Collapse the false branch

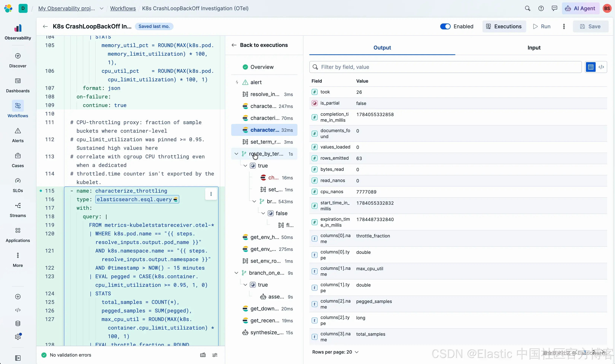pos(263,213)
